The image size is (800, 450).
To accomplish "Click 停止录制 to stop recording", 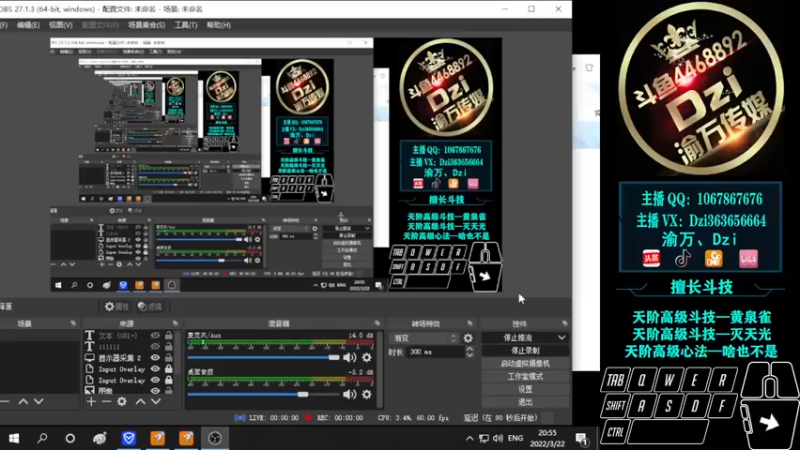I will [525, 351].
